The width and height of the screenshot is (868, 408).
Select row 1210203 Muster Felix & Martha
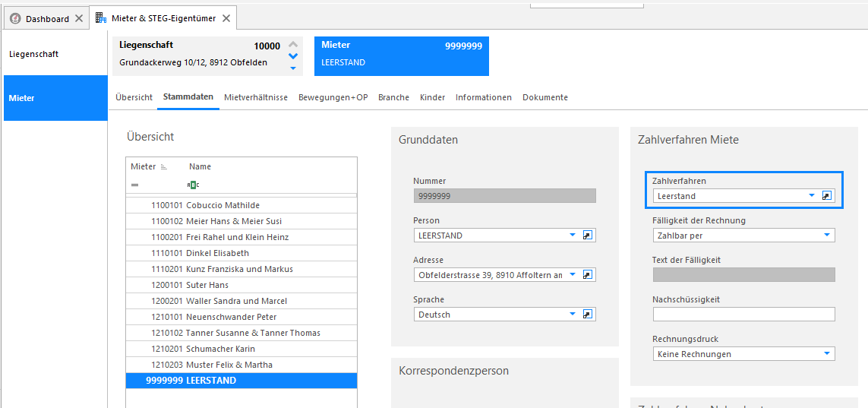pos(241,365)
